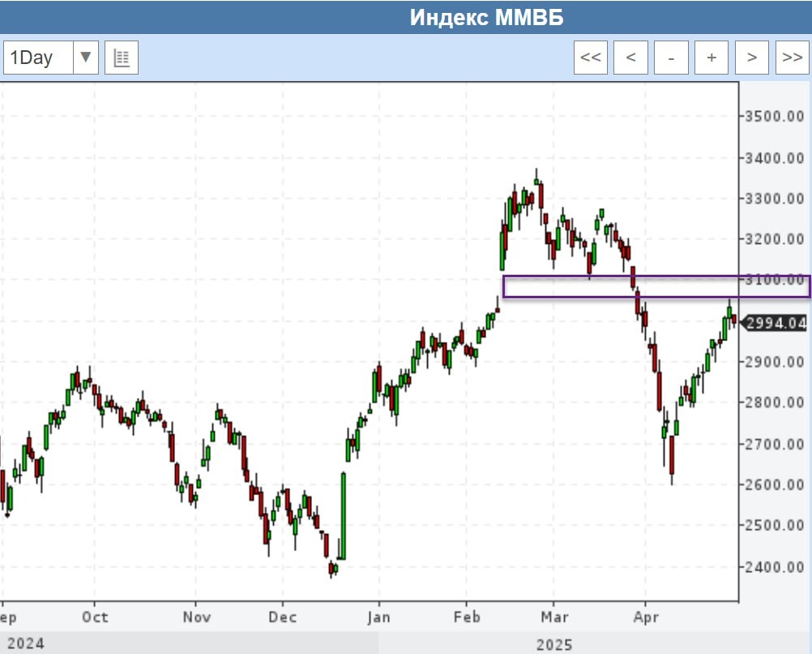The width and height of the screenshot is (812, 654).
Task: Jump to chart end with >> button
Action: tap(793, 58)
